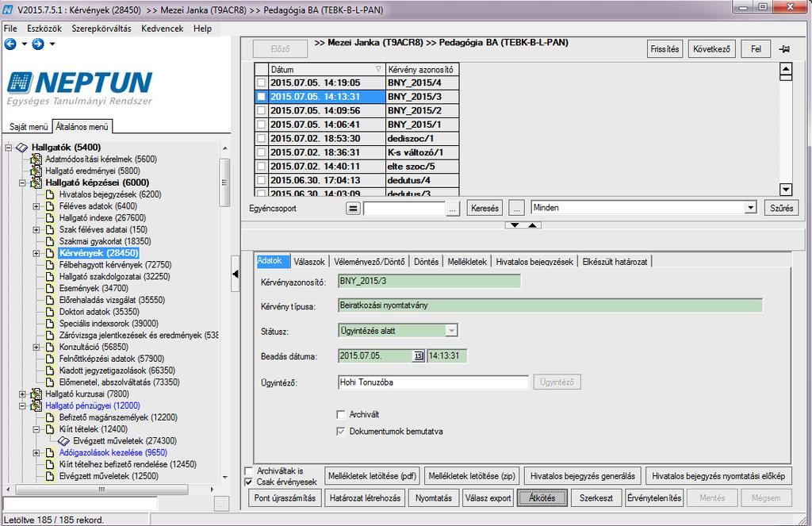The width and height of the screenshot is (812, 526).
Task: Click the Szűrés button
Action: [781, 209]
